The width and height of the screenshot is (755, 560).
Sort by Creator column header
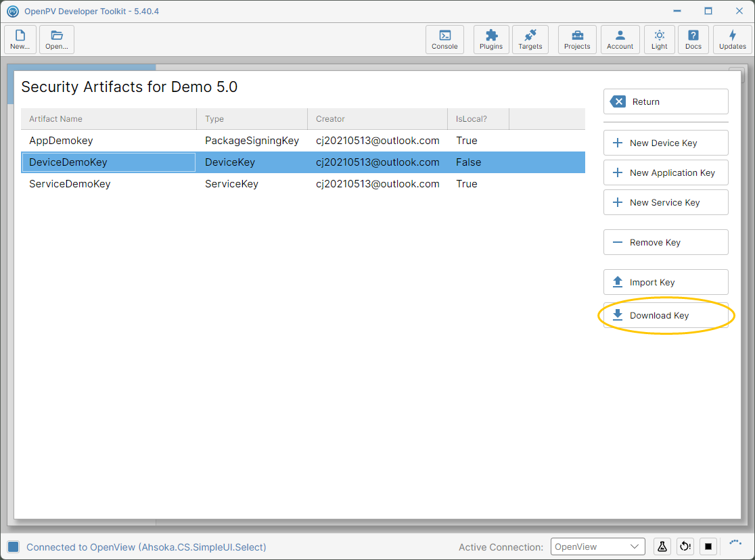point(377,119)
